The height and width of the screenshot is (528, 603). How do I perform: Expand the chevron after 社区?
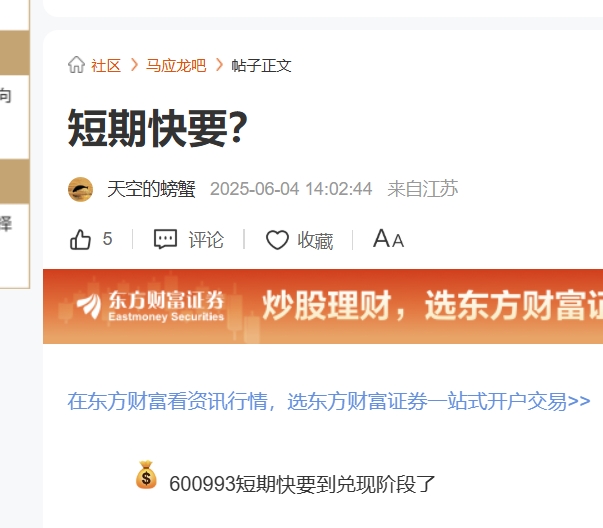click(x=134, y=65)
